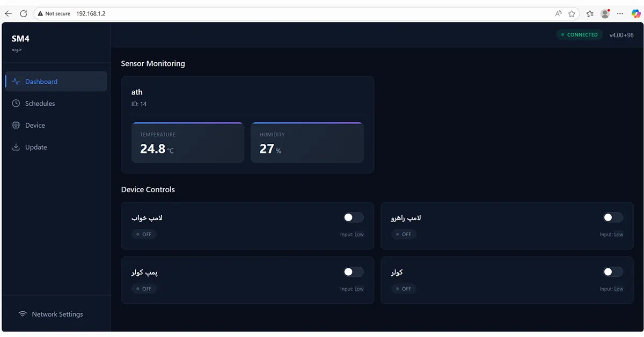Click the CONNECTED status badge
The width and height of the screenshot is (644, 337).
click(579, 35)
